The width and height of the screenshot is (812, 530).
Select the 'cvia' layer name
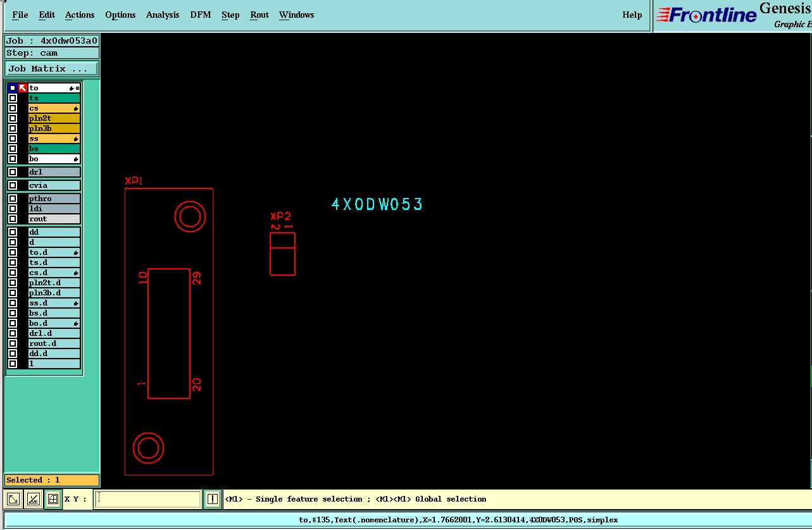[54, 185]
